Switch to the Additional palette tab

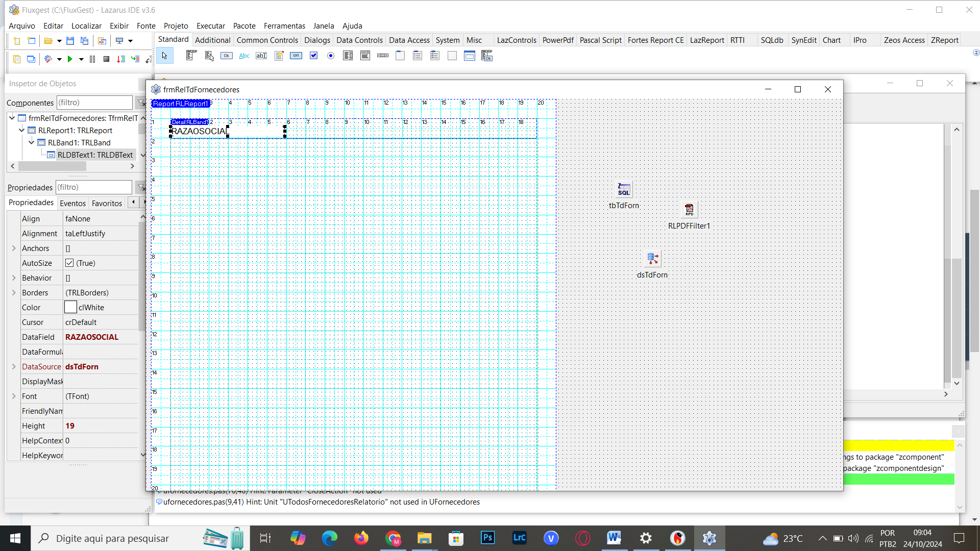[212, 40]
